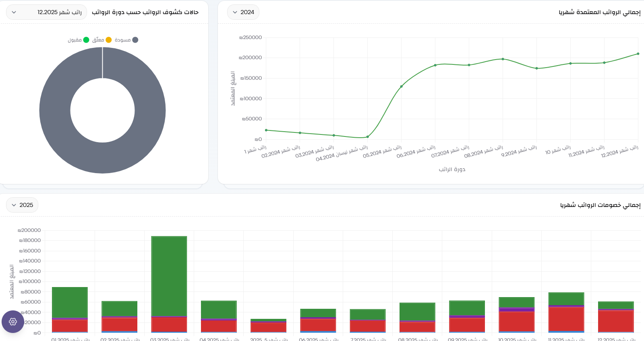The width and height of the screenshot is (644, 341).
Task: Open the 2025 year dropdown for salary deductions
Action: click(23, 205)
